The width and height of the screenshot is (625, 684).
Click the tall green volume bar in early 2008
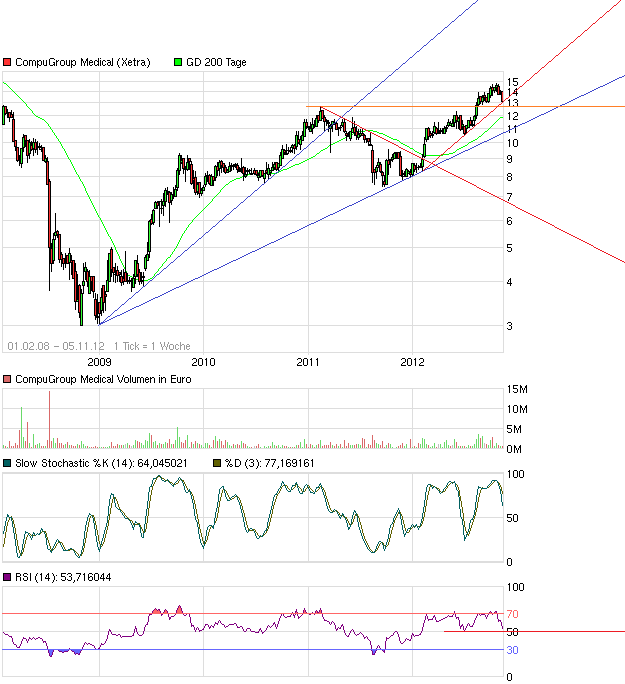[x=21, y=428]
